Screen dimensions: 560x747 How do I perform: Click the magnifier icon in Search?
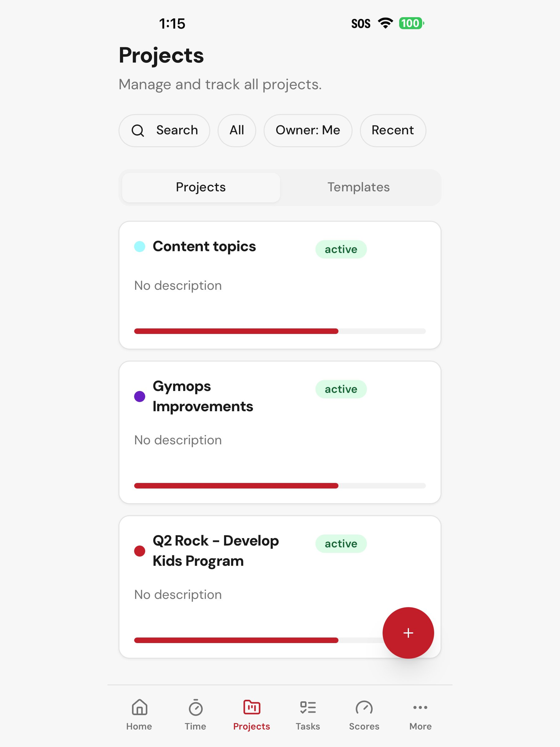point(138,130)
